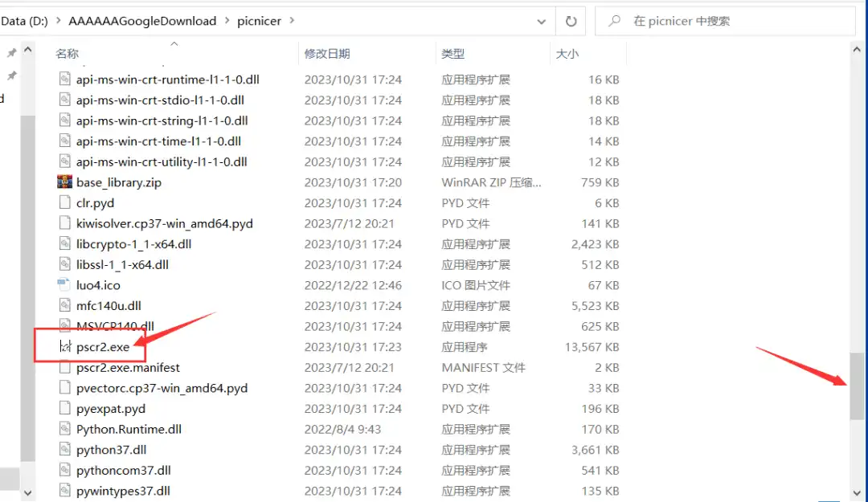868x502 pixels.
Task: Sort by the 类型 column header
Action: click(x=452, y=54)
